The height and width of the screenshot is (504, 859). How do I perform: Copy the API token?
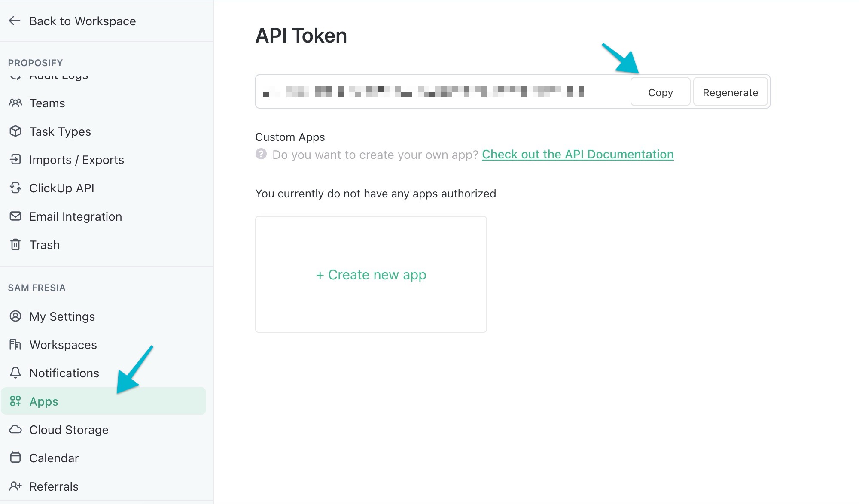pyautogui.click(x=660, y=91)
